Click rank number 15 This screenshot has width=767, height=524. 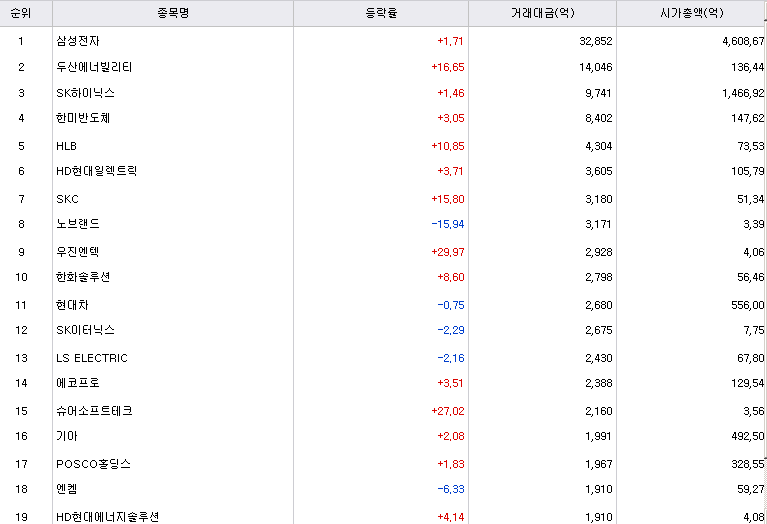21,410
